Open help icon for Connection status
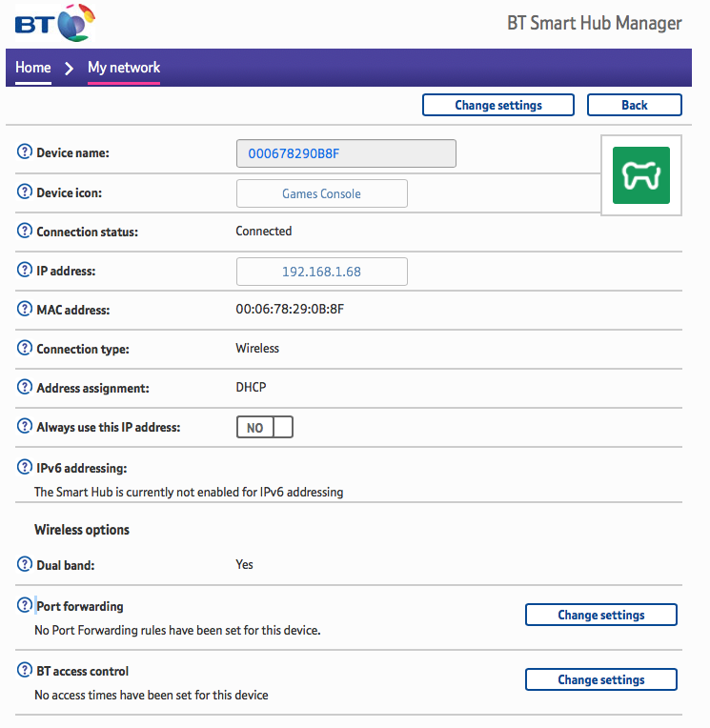 pyautogui.click(x=25, y=231)
